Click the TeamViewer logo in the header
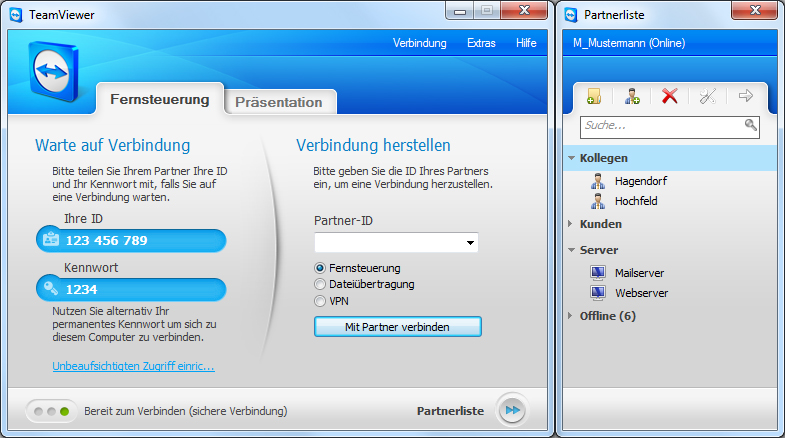The width and height of the screenshot is (785, 438). [54, 72]
